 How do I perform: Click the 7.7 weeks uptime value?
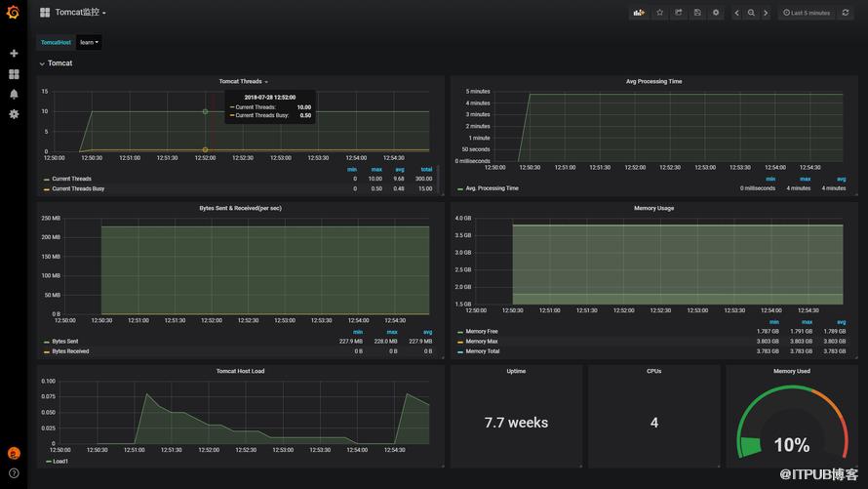[x=516, y=423]
